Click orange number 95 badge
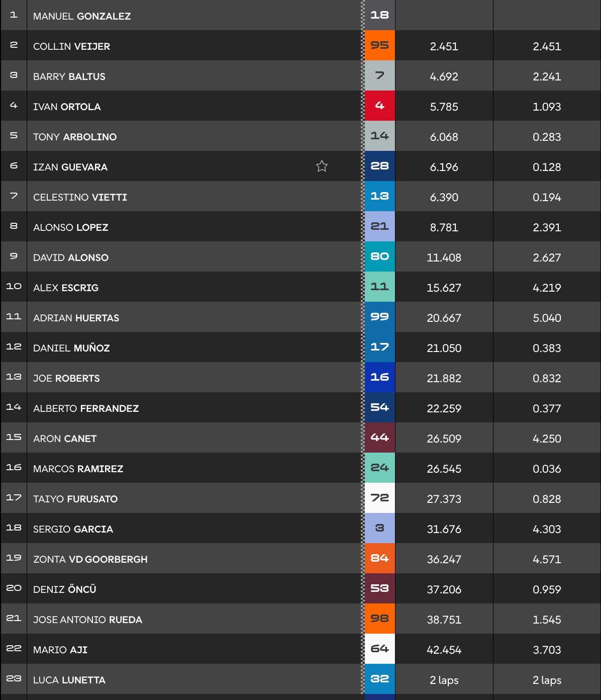601x700 pixels. coord(379,45)
